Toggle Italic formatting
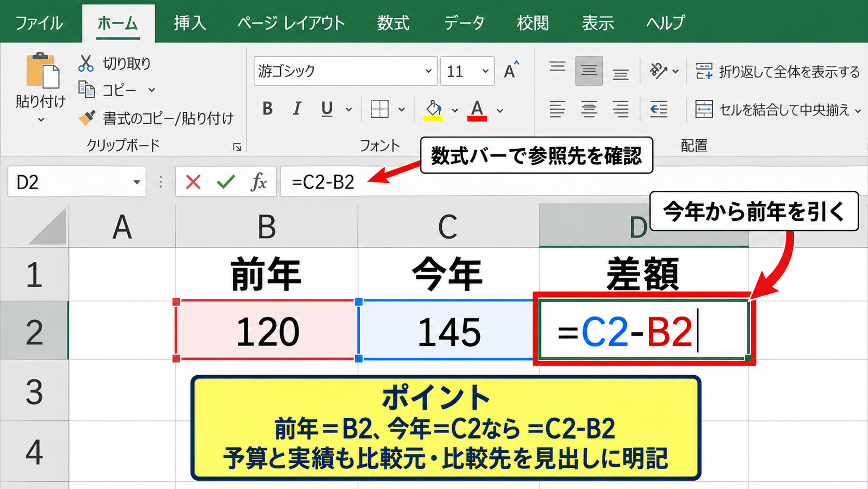 pyautogui.click(x=296, y=109)
